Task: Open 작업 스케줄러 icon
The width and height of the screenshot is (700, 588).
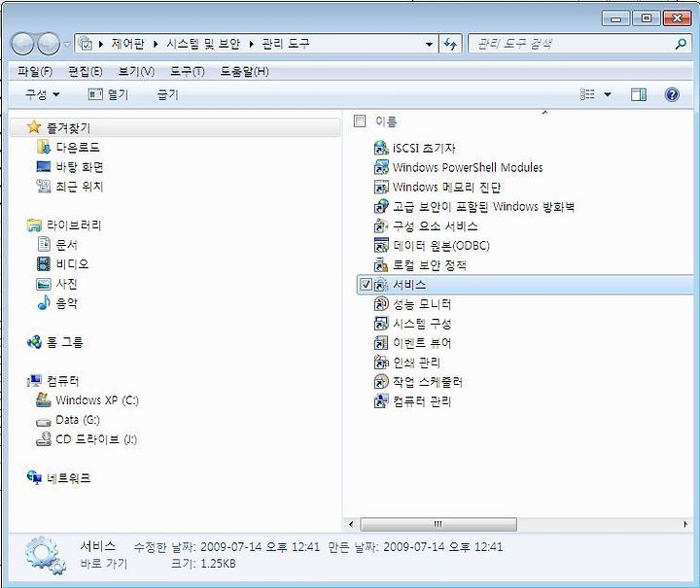Action: click(x=381, y=382)
